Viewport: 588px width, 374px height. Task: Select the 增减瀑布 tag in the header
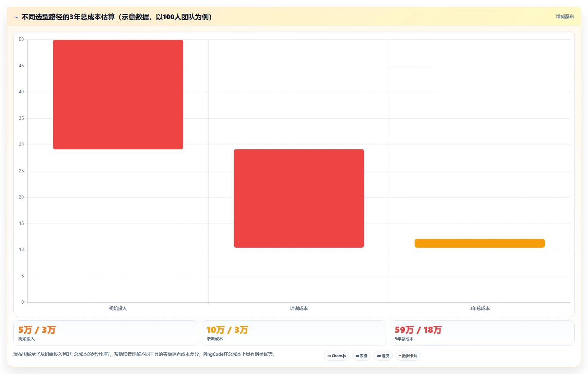(565, 16)
